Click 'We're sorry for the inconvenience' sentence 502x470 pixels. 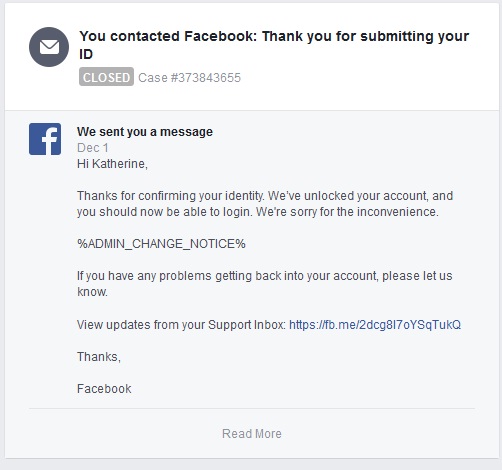pos(347,212)
